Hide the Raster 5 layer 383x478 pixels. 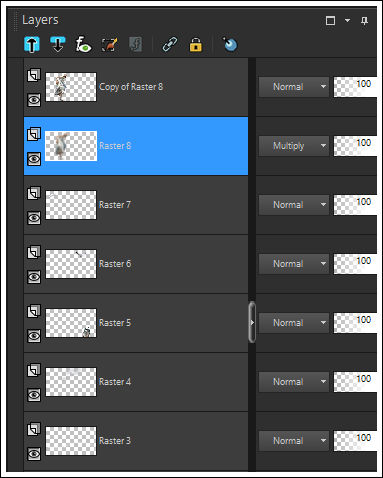pyautogui.click(x=34, y=336)
